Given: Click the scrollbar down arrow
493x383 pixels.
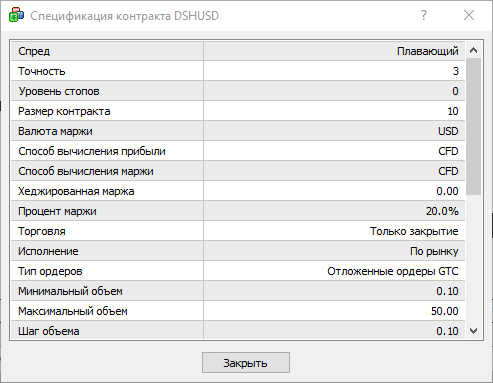Looking at the screenshot, I should click(x=473, y=331).
